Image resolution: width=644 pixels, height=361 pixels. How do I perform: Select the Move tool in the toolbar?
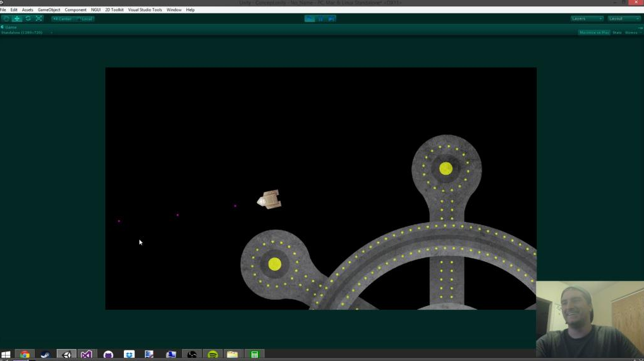click(17, 18)
